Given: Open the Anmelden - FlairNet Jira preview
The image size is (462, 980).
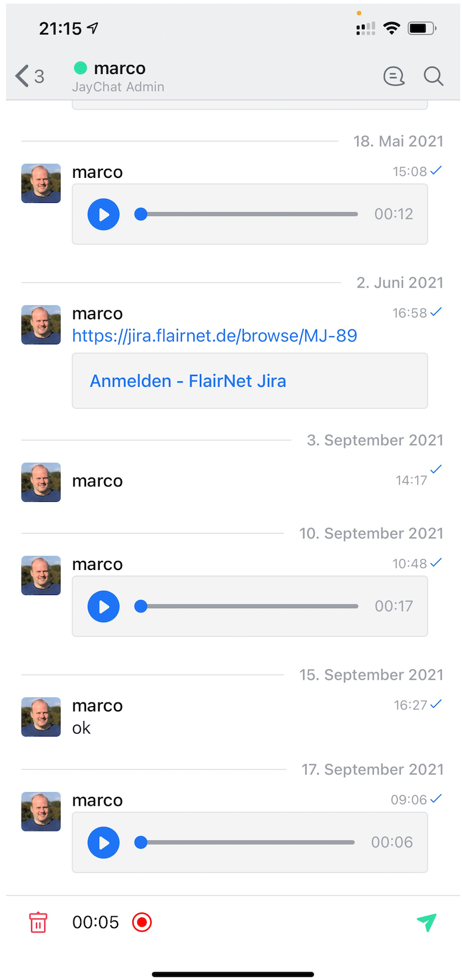Looking at the screenshot, I should (250, 381).
